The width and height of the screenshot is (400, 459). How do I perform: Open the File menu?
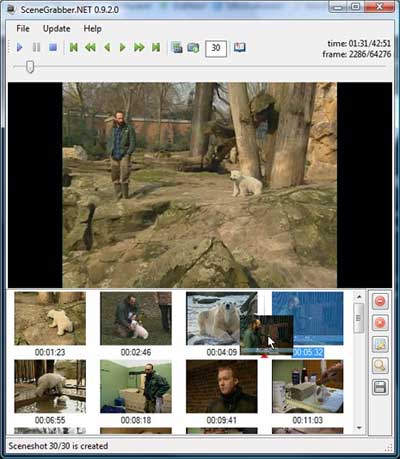23,29
